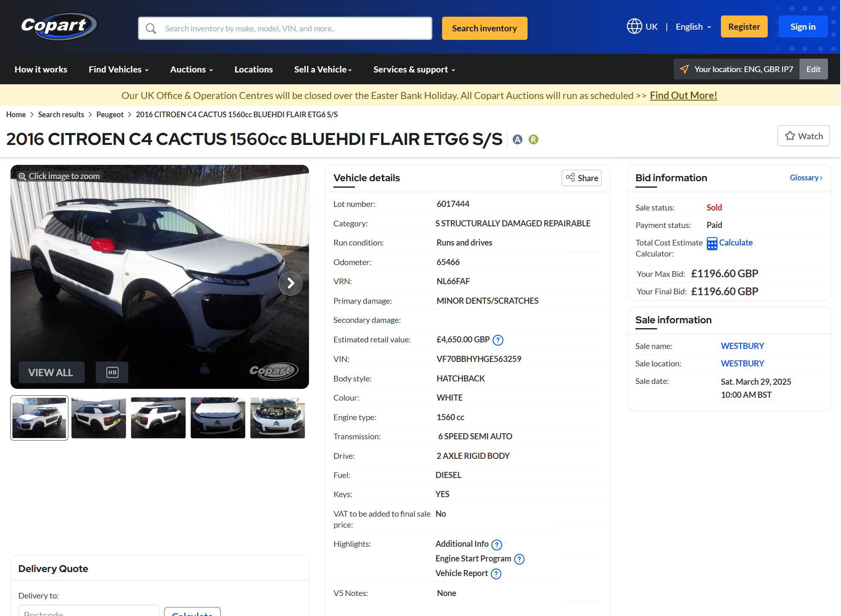The width and height of the screenshot is (841, 616).
Task: Click the HD image button
Action: click(112, 372)
